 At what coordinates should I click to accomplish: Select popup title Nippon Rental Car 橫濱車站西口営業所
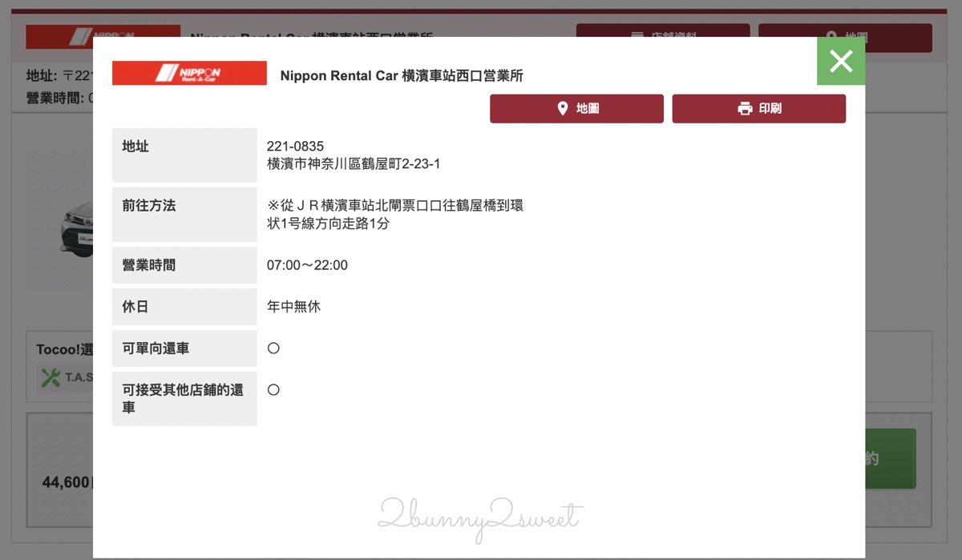point(402,76)
